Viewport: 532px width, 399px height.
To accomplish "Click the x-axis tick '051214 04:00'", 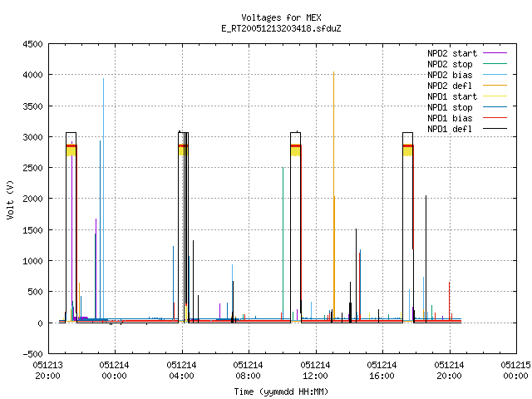I will point(181,371).
